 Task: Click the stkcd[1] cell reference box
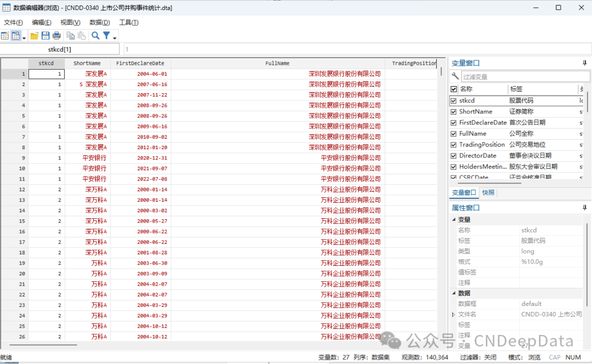click(x=60, y=49)
